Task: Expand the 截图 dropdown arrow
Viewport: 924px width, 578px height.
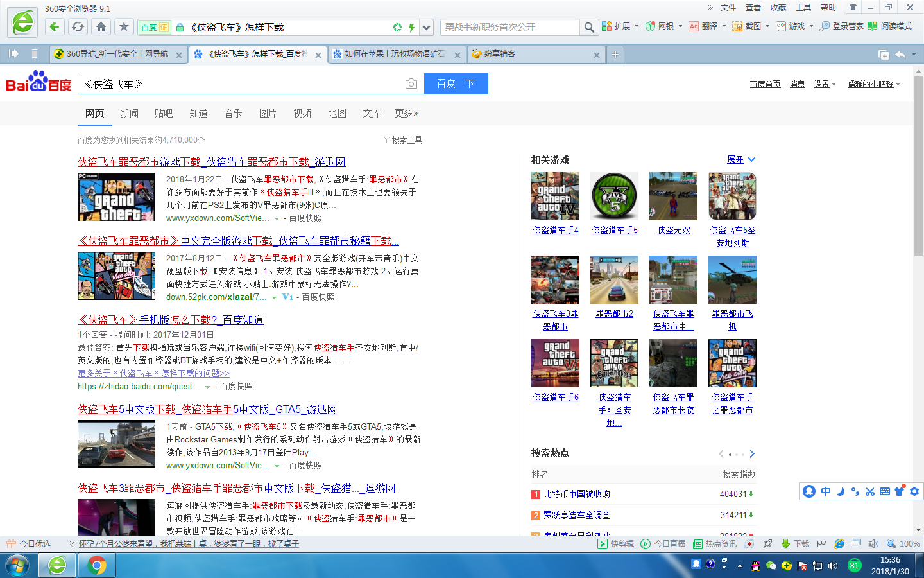Action: pos(767,26)
